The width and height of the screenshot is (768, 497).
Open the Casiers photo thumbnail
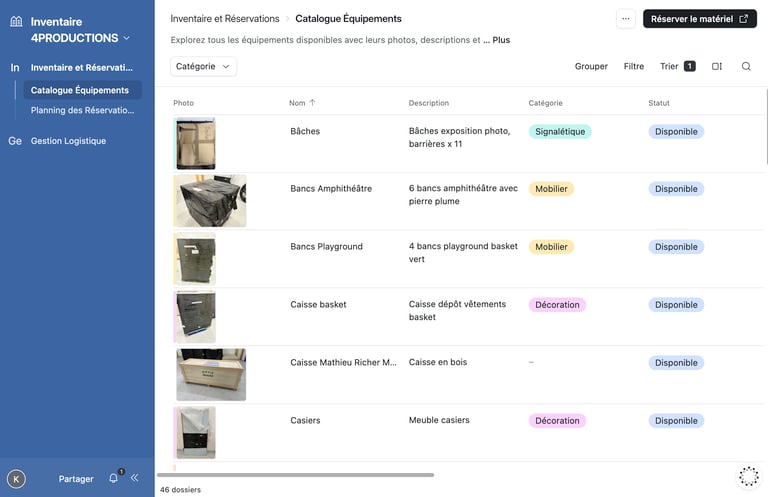[195, 432]
